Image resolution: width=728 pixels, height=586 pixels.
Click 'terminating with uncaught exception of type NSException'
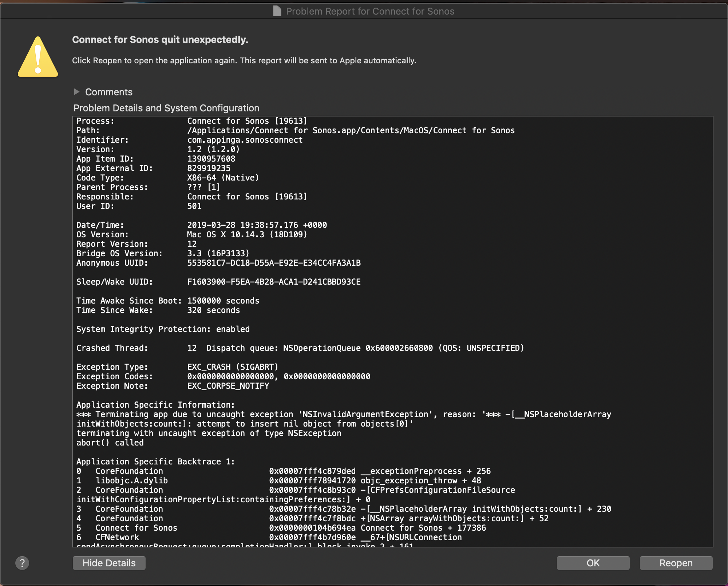coord(209,433)
